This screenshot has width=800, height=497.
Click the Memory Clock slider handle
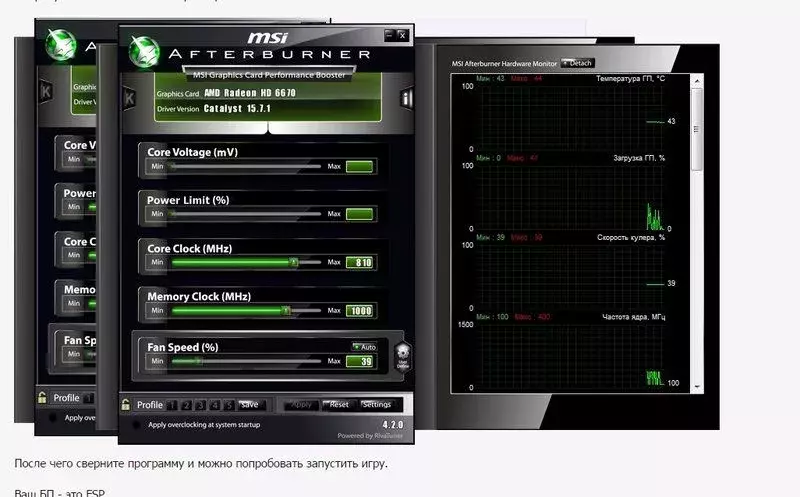(x=286, y=310)
